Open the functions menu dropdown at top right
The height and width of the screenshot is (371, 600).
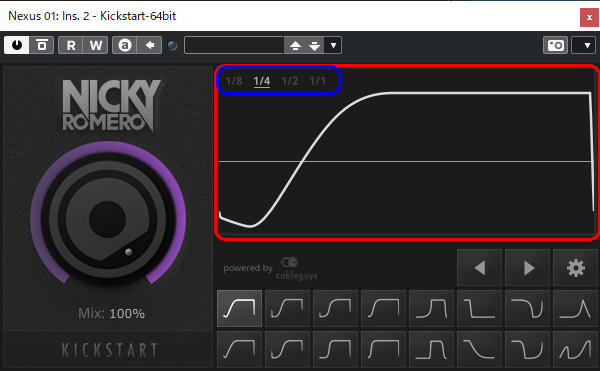[x=583, y=45]
